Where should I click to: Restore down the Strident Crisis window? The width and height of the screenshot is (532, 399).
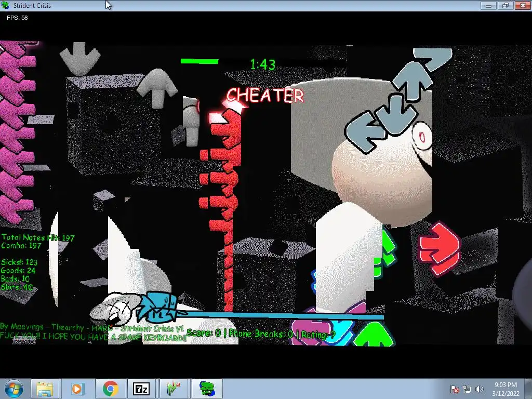[505, 5]
